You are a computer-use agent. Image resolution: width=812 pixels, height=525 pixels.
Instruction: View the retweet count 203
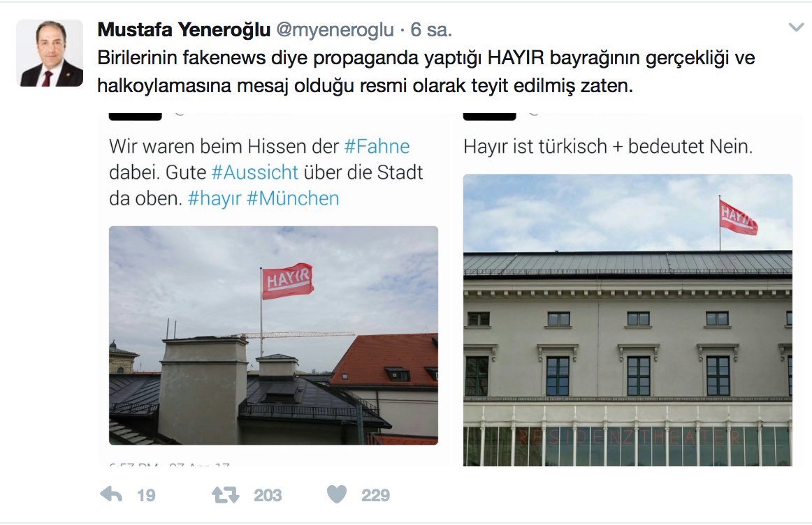(268, 496)
